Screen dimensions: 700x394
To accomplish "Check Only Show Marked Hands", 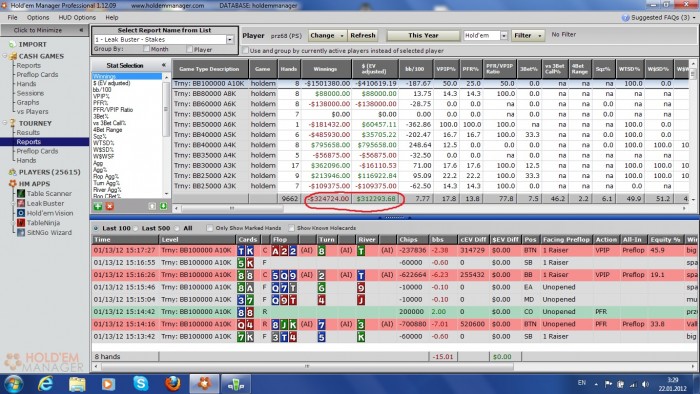I will (210, 228).
